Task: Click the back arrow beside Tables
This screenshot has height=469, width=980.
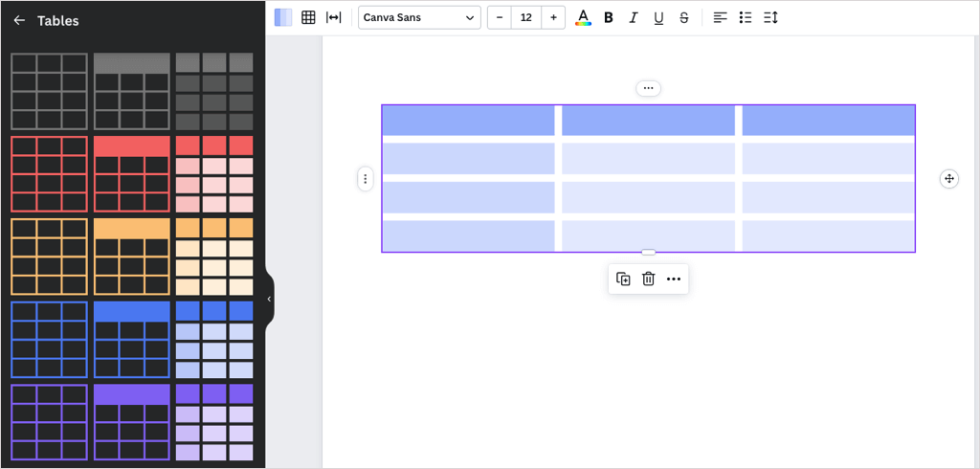Action: pyautogui.click(x=19, y=20)
